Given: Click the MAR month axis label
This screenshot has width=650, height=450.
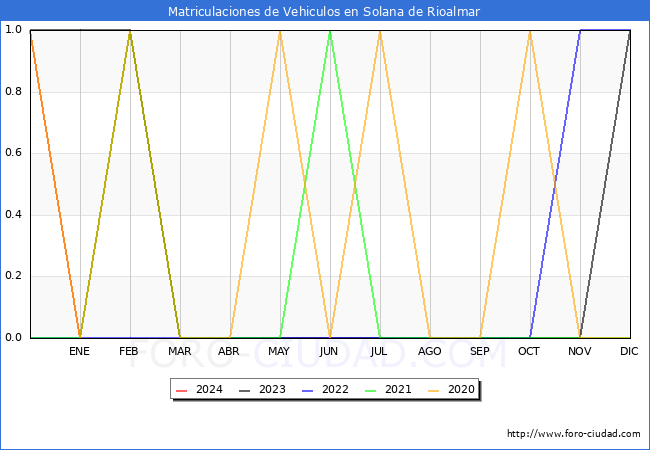Looking at the screenshot, I should point(179,351).
